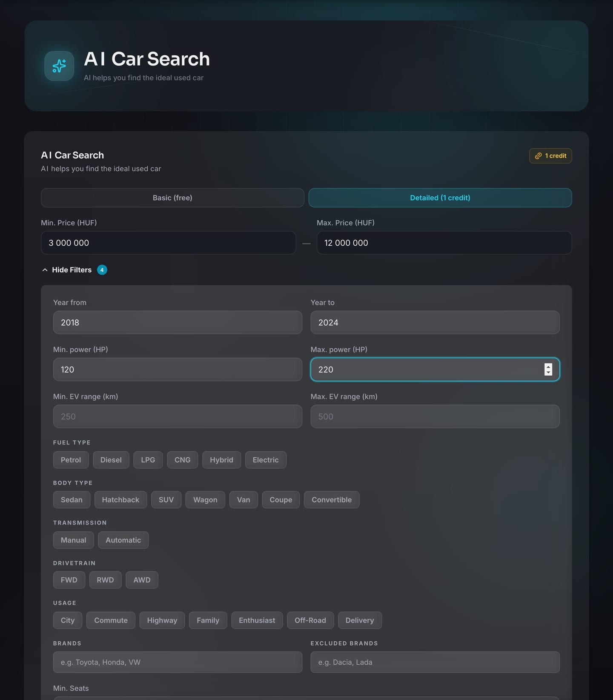
Task: Click the Min. EV range field
Action: point(178,416)
